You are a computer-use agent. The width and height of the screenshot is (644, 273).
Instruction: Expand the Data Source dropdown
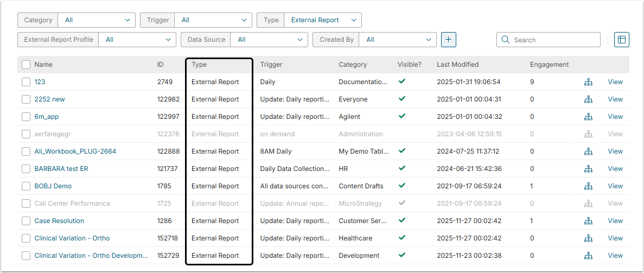269,40
